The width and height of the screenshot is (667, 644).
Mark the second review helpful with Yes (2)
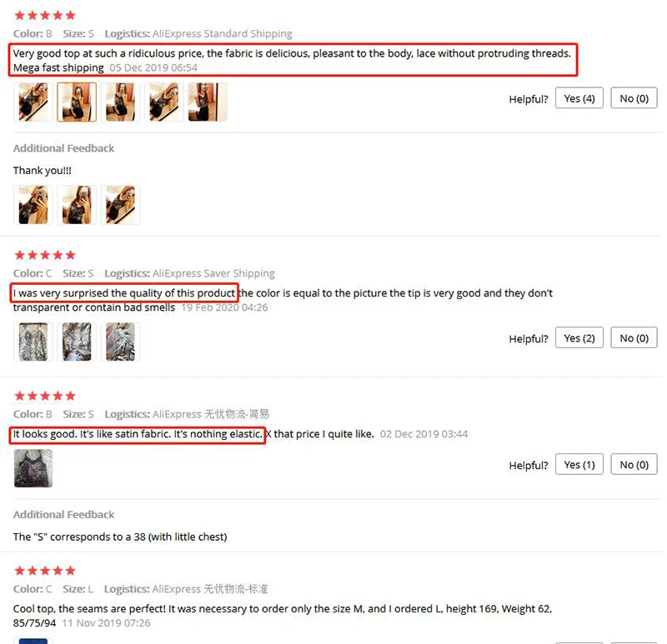(579, 338)
